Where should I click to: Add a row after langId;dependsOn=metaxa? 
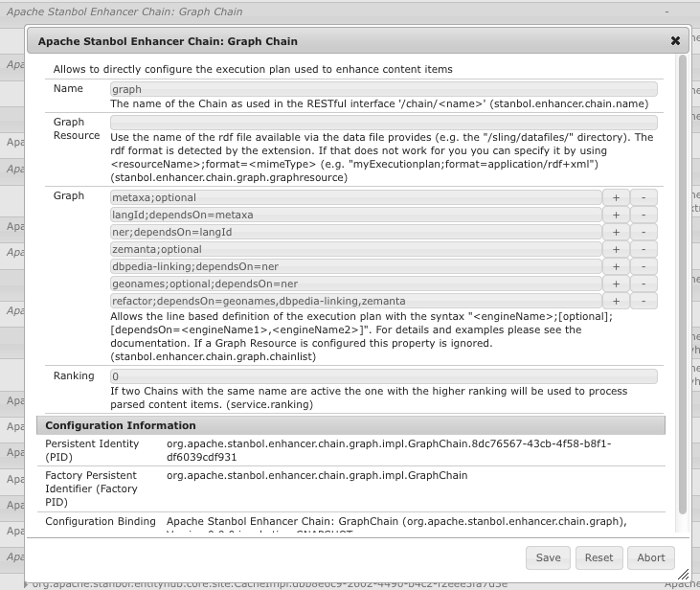616,215
